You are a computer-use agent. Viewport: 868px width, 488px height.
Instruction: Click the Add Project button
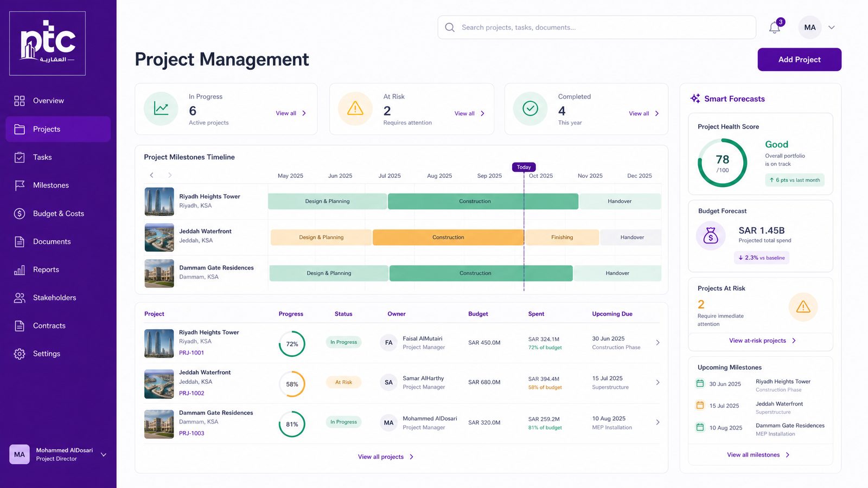click(x=799, y=60)
